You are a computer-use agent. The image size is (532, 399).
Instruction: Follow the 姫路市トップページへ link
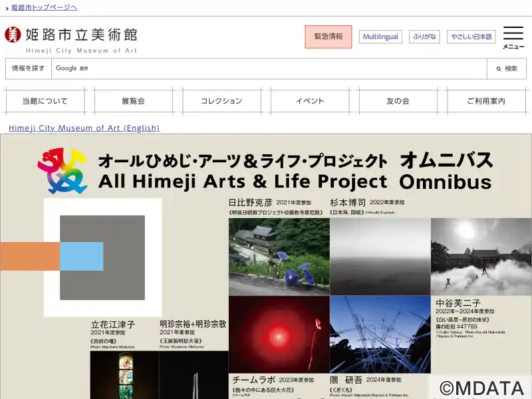44,7
